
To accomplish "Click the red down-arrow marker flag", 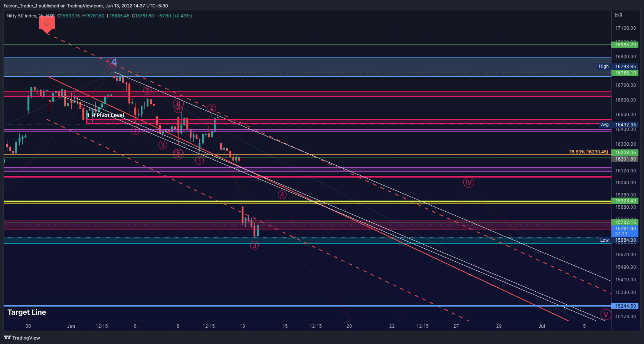I will pos(47,24).
